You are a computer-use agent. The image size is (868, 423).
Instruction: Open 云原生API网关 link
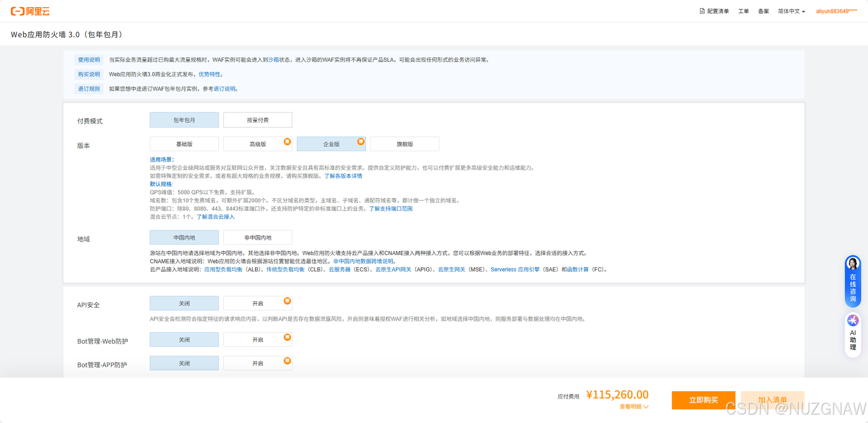point(393,269)
